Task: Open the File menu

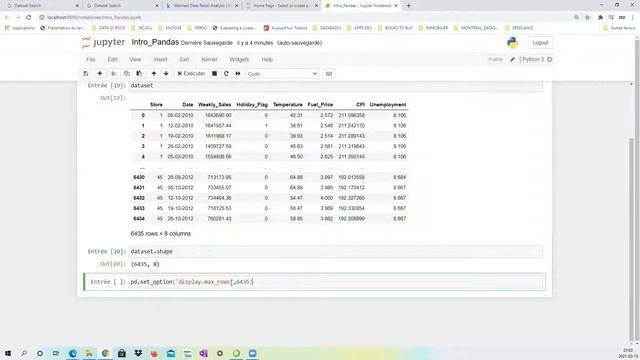Action: (x=91, y=60)
